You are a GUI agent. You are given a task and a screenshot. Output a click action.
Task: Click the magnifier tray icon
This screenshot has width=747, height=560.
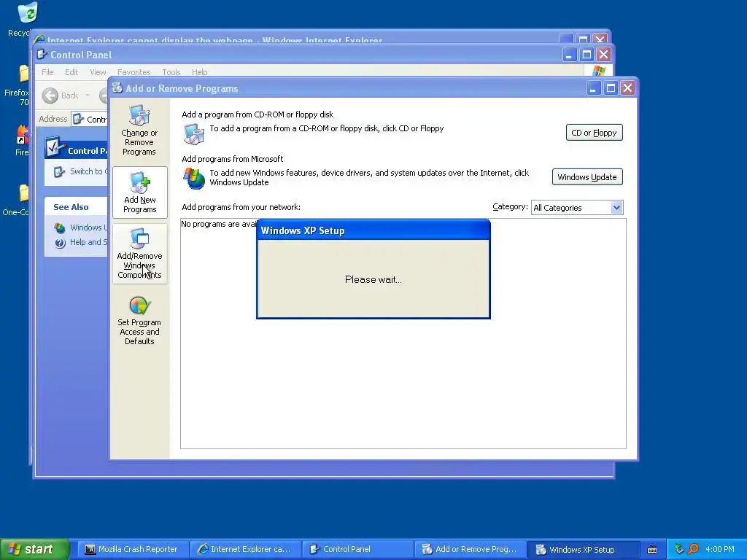(x=694, y=549)
